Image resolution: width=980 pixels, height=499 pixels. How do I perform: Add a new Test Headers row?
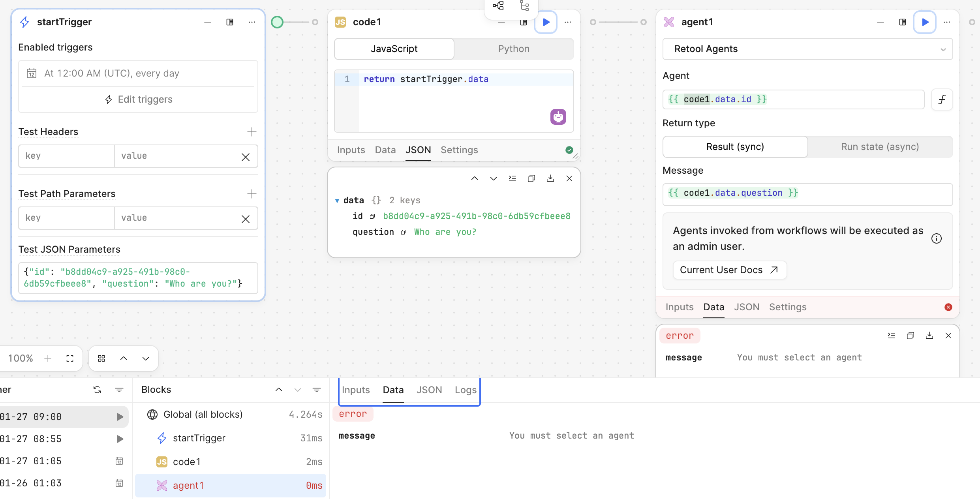pyautogui.click(x=252, y=132)
